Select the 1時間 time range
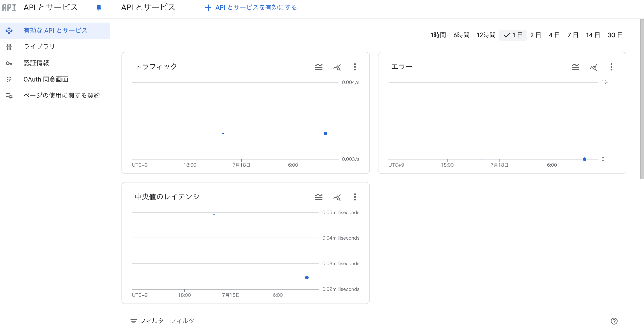The image size is (644, 327). click(438, 35)
